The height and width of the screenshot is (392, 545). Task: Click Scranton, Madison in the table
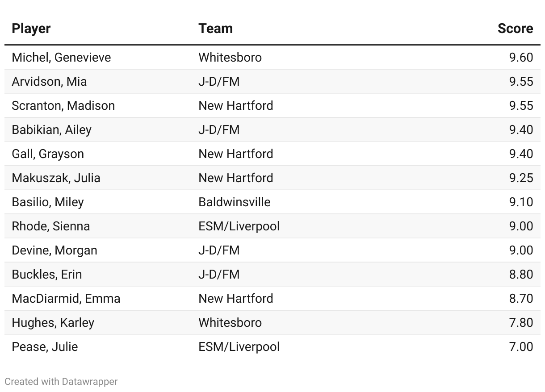(x=63, y=106)
